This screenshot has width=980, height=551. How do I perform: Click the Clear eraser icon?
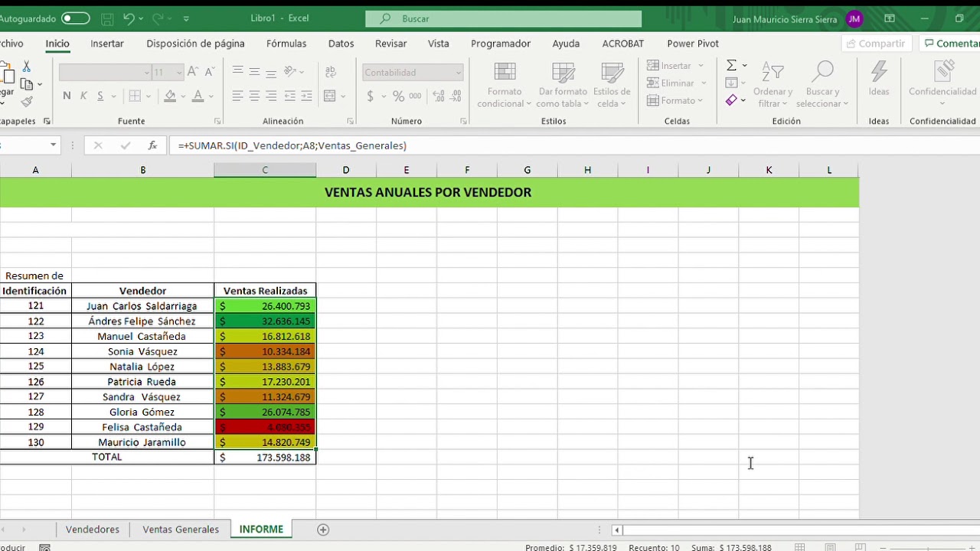coord(731,100)
